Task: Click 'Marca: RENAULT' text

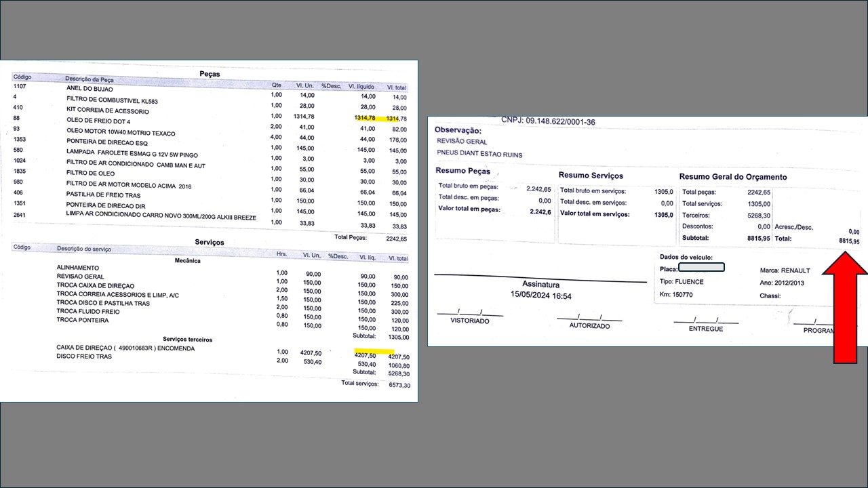Action: click(x=785, y=270)
